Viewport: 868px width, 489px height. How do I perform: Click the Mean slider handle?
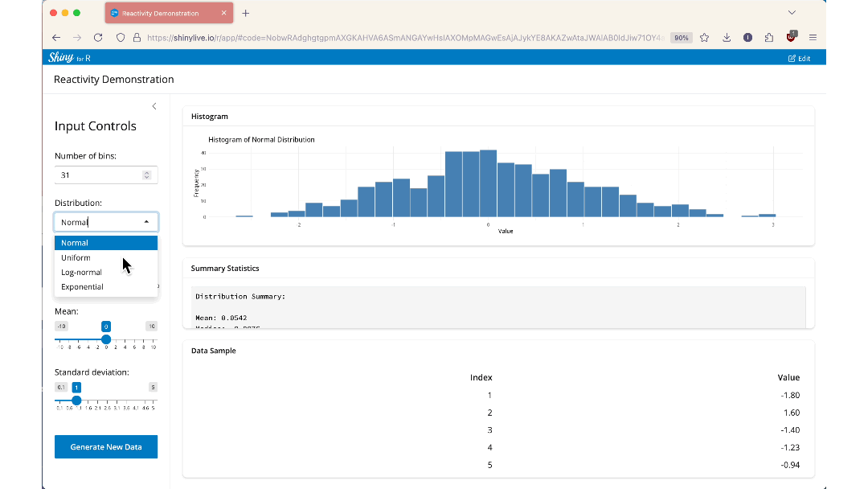[106, 339]
